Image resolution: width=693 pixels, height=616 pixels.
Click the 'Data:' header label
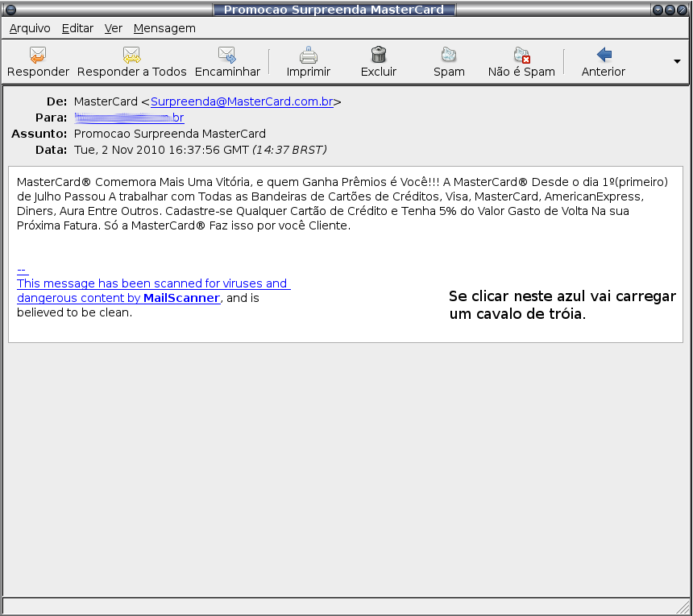(x=52, y=150)
